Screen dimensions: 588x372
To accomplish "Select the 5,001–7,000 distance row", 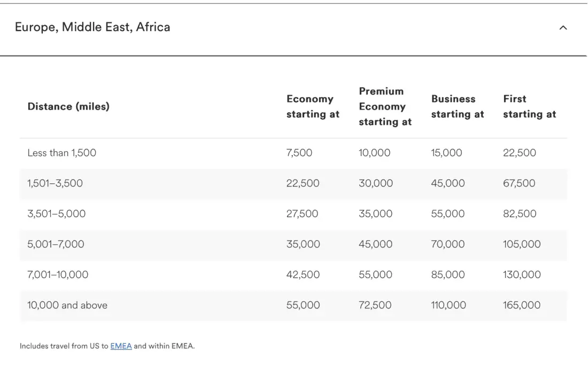I will 56,244.
